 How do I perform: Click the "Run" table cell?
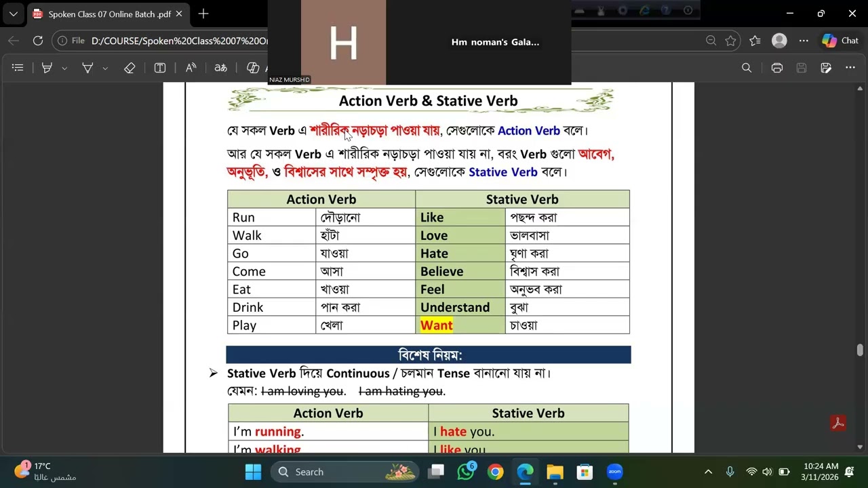(271, 218)
